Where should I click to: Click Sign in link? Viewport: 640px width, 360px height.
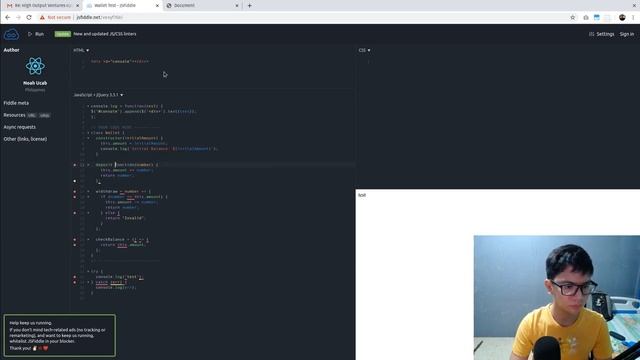[x=627, y=34]
